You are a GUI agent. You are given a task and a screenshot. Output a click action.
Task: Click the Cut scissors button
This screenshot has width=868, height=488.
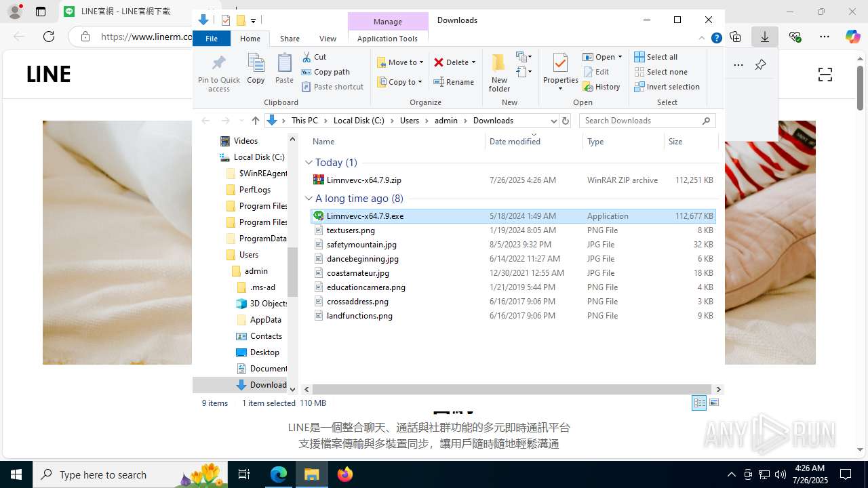click(x=314, y=57)
